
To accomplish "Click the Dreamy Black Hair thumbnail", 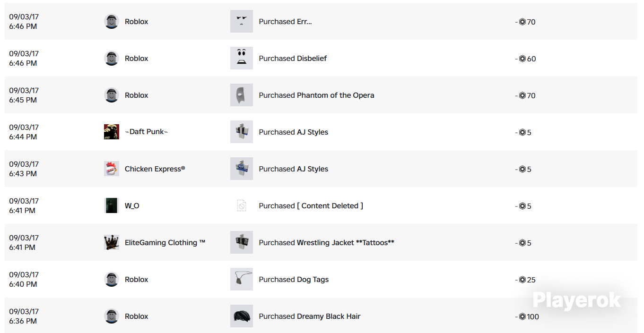I will (242, 316).
